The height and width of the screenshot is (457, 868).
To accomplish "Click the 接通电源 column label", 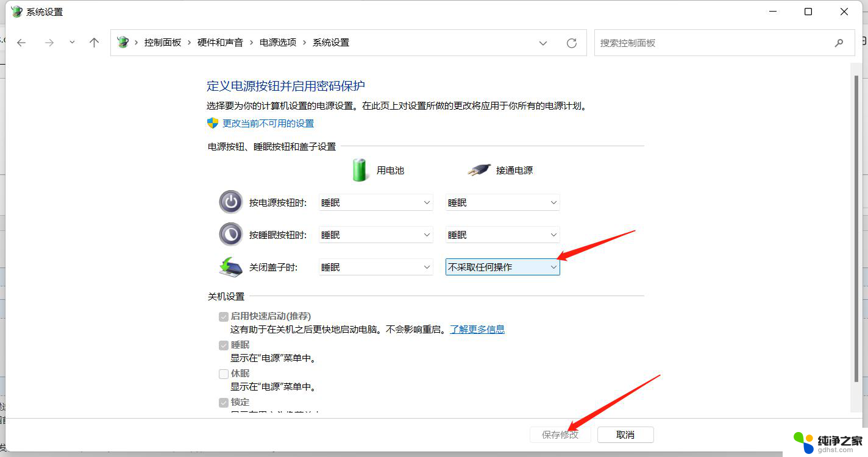I will tap(514, 171).
